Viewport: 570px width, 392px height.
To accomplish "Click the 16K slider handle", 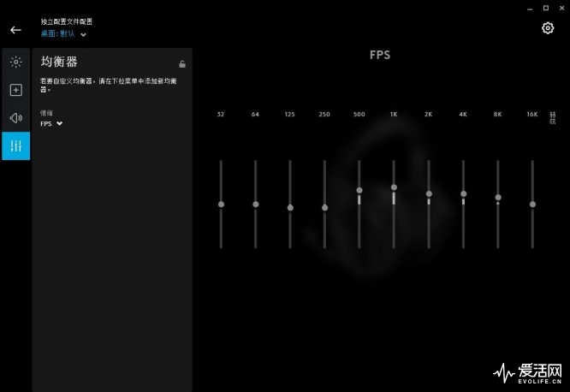I will coord(532,205).
